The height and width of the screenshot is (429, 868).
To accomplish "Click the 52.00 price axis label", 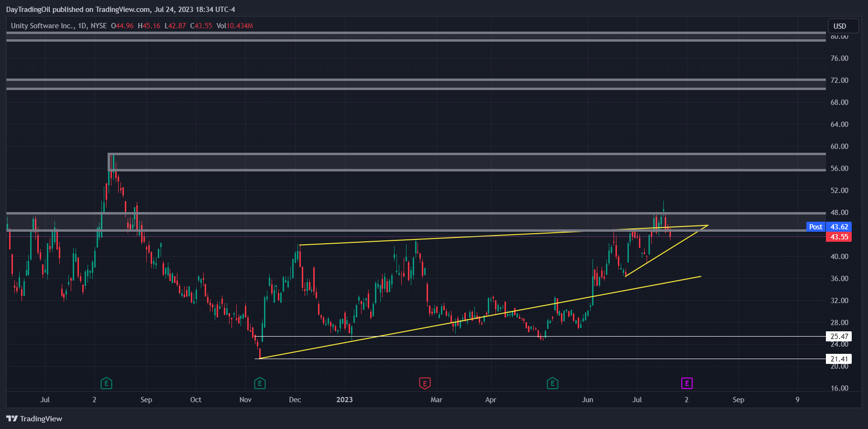I will (x=839, y=191).
